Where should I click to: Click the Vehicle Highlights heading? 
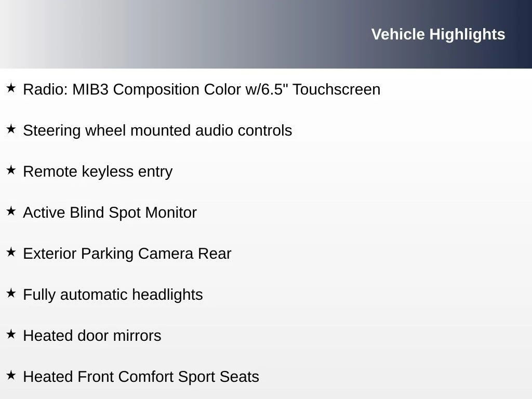pyautogui.click(x=438, y=35)
